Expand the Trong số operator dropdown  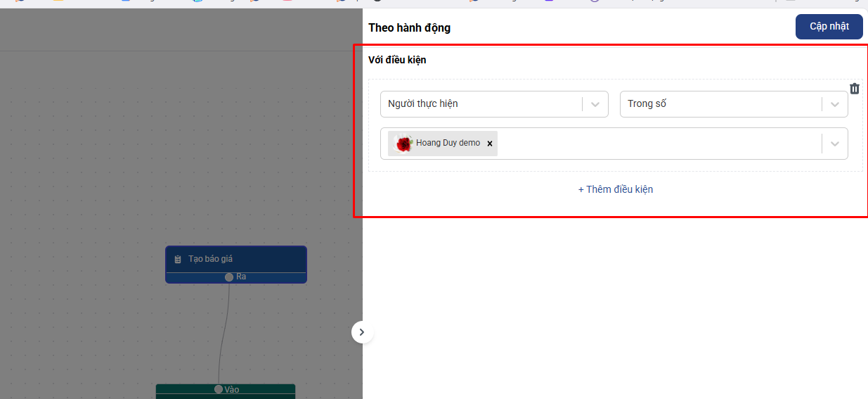click(x=834, y=104)
